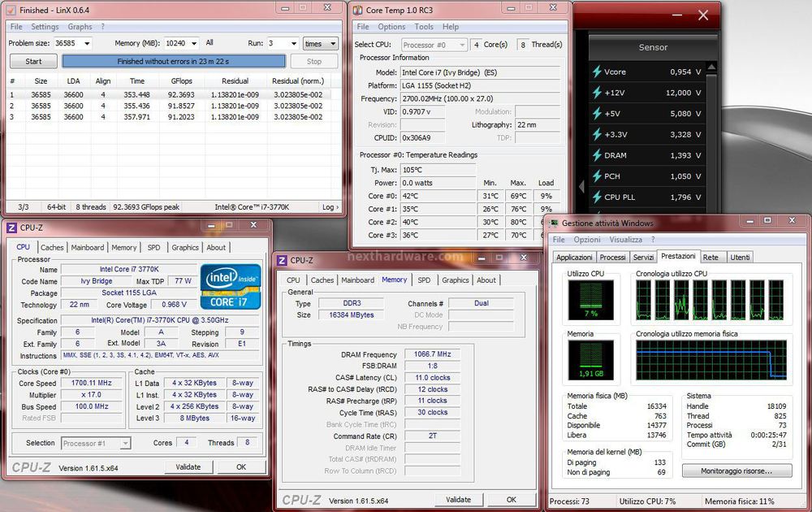Image resolution: width=812 pixels, height=512 pixels.
Task: Click Validate in CPU-Z processor window
Action: click(188, 467)
